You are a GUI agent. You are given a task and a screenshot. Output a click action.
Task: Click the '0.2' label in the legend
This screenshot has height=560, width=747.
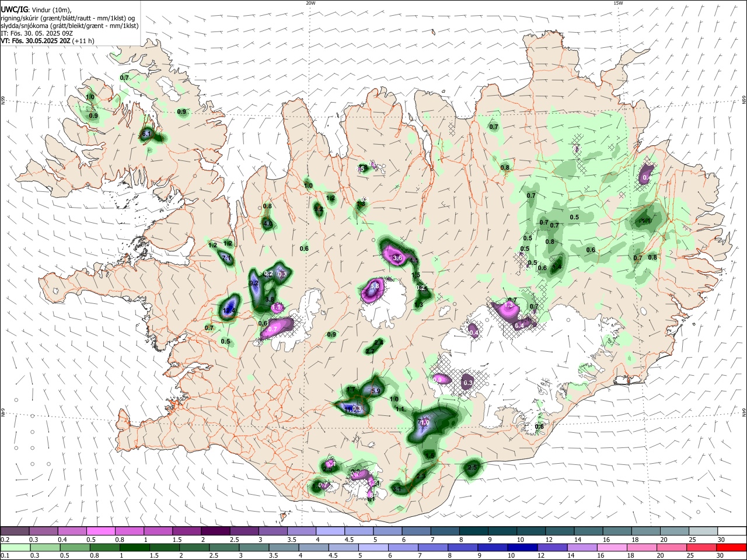[5, 540]
